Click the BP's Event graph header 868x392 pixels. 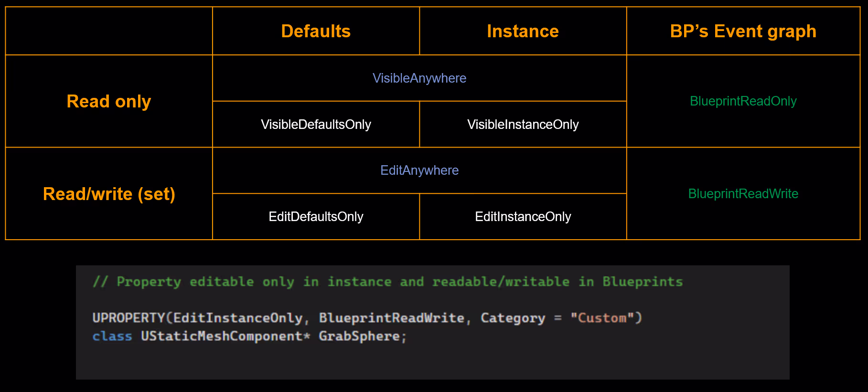pyautogui.click(x=743, y=31)
